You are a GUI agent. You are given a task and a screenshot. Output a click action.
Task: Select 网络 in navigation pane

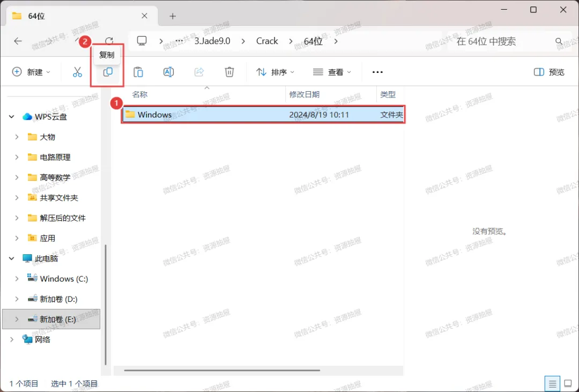36,339
